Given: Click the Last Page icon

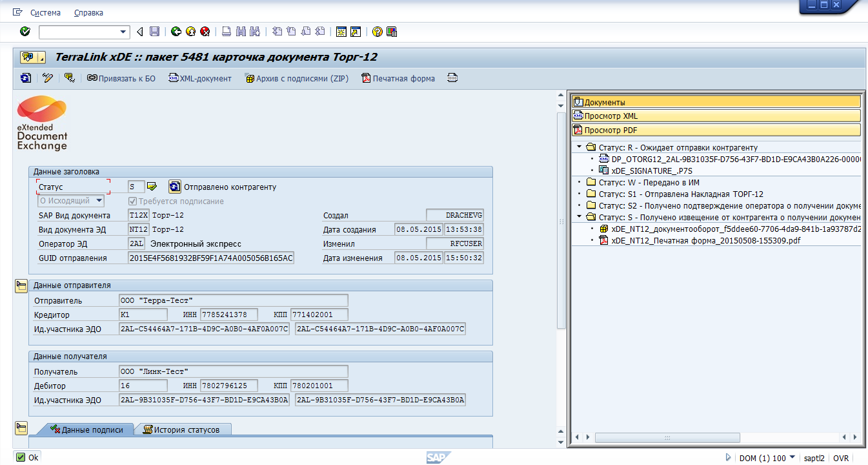Looking at the screenshot, I should tap(319, 32).
